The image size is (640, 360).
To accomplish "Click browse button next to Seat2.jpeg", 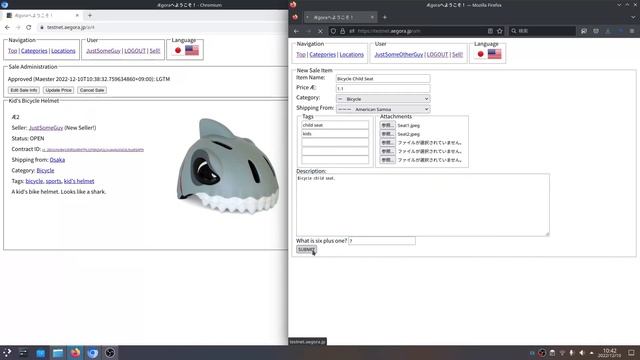I will tap(387, 134).
